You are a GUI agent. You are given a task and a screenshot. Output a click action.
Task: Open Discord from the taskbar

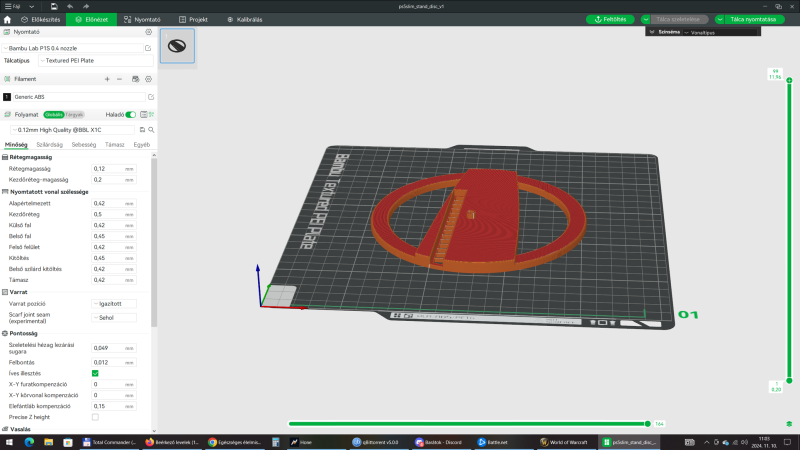(440, 442)
